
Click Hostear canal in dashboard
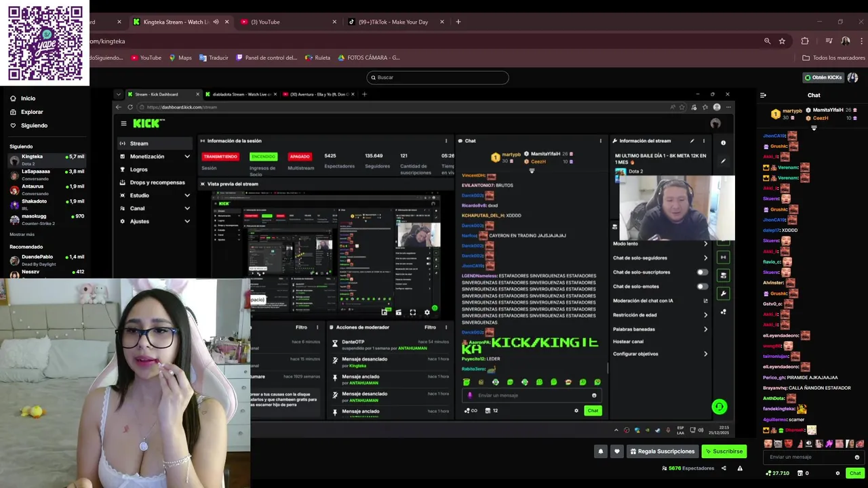[x=628, y=342]
